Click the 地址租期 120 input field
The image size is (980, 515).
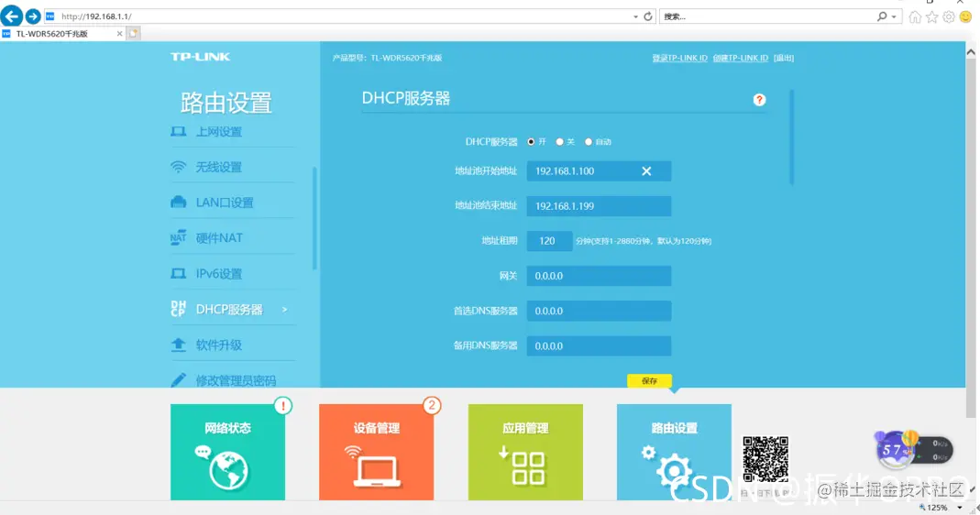click(549, 241)
